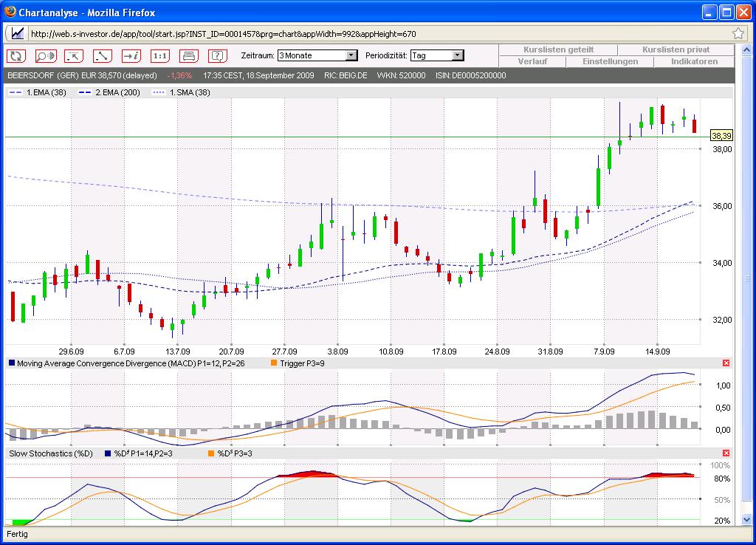
Task: Click the arrow info tool icon
Action: point(131,55)
